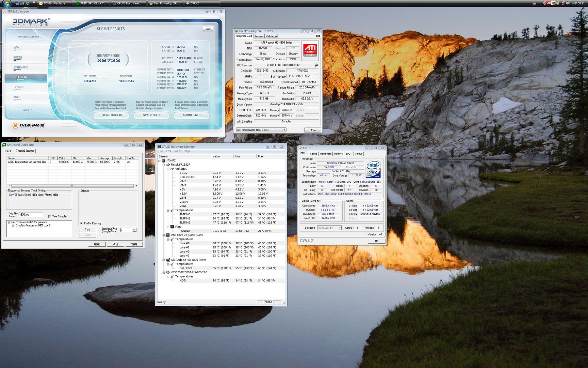Open GPU selection dropdown in GPU-Z
Viewport: 588px width, 368px height.
point(284,130)
